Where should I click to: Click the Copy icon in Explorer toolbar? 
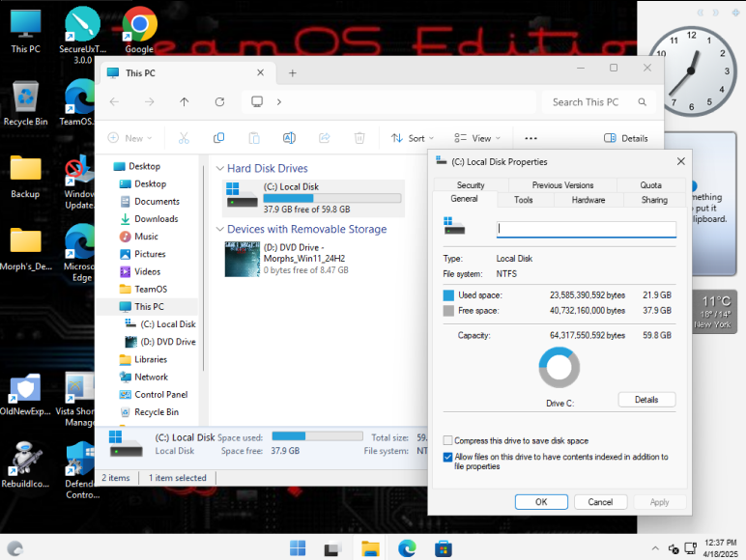tap(218, 138)
